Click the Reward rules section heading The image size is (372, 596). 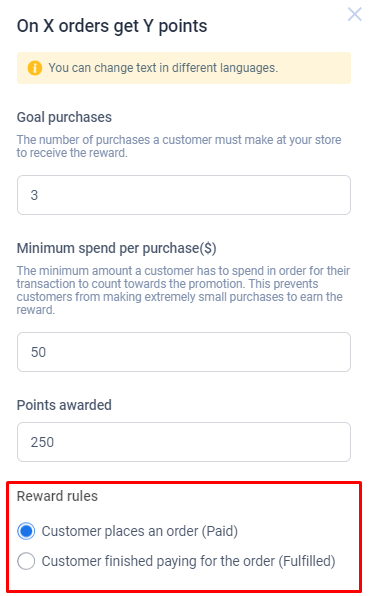(57, 496)
